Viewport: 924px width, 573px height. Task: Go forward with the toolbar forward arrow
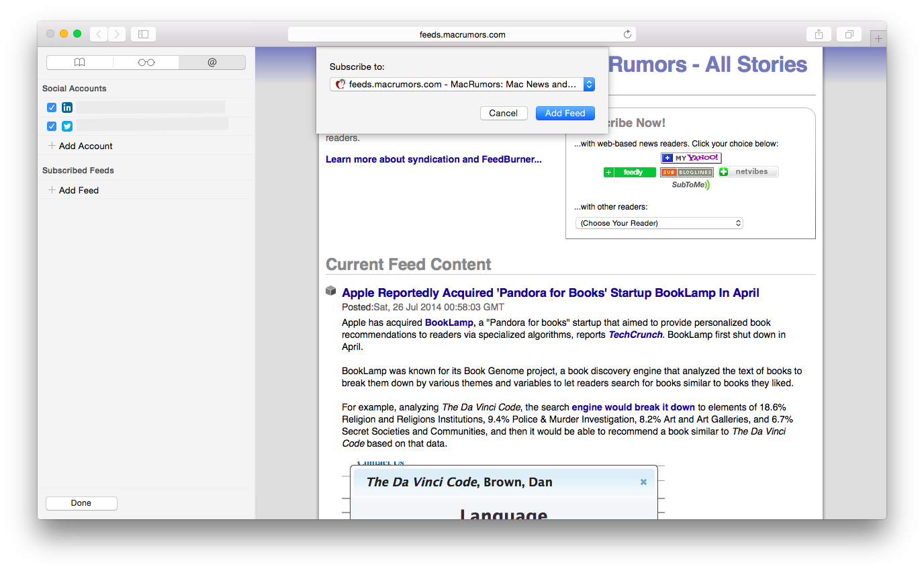[117, 34]
